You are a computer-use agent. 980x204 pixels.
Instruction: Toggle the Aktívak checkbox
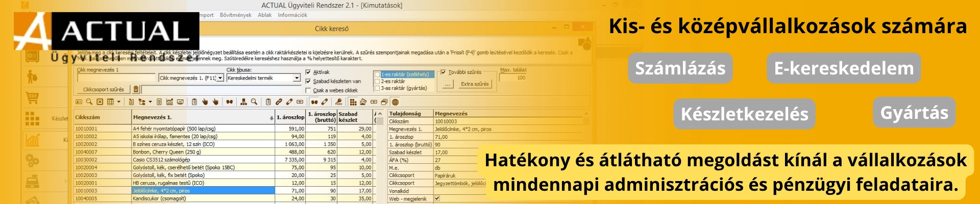[308, 72]
